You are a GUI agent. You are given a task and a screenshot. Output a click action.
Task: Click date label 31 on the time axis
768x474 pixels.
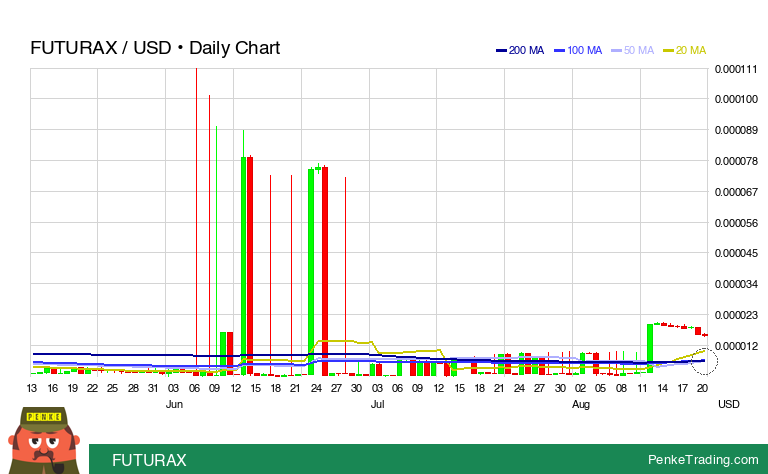tap(153, 388)
